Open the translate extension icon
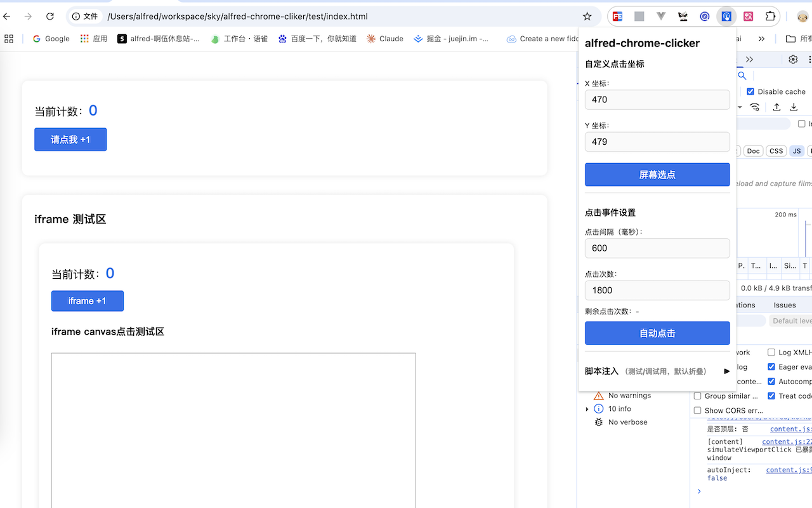Screen dimensions: 812x508 (x=748, y=17)
